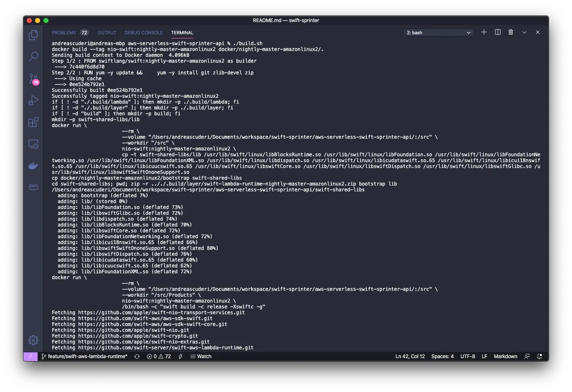Click 'mkdir -p swift-shared-libs/lib' line
This screenshot has width=572, height=392.
pos(96,120)
